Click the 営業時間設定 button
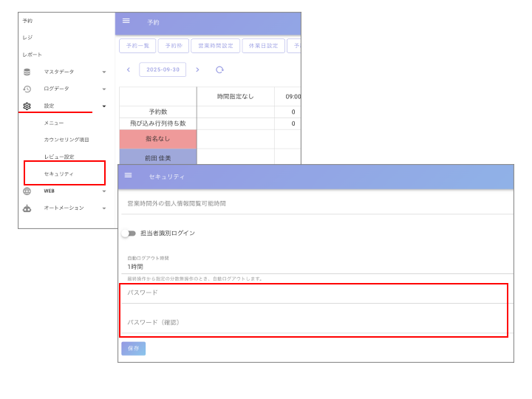 [215, 46]
